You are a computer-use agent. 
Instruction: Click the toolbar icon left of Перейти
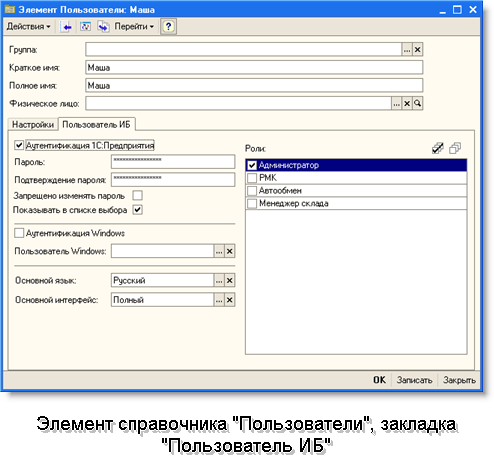click(x=103, y=27)
